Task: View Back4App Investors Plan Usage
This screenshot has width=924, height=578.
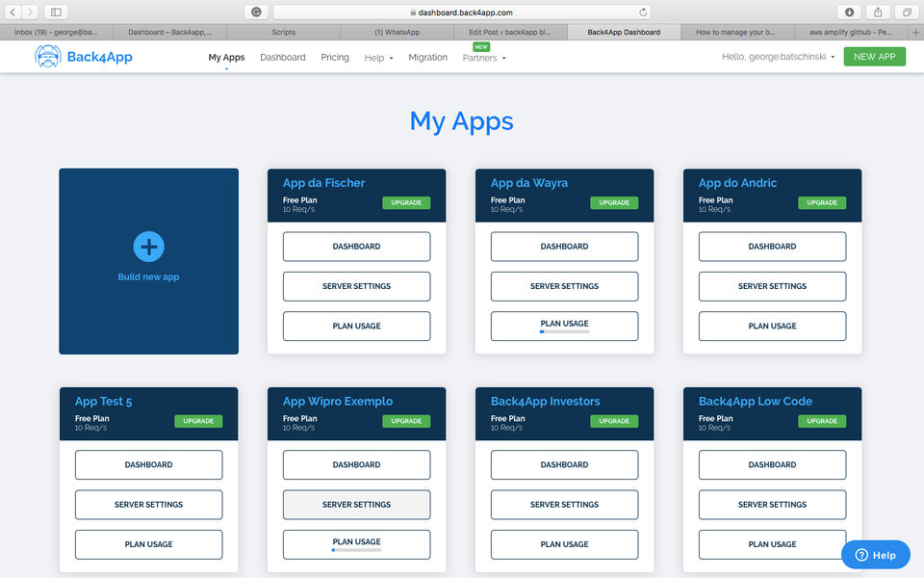Action: (565, 544)
